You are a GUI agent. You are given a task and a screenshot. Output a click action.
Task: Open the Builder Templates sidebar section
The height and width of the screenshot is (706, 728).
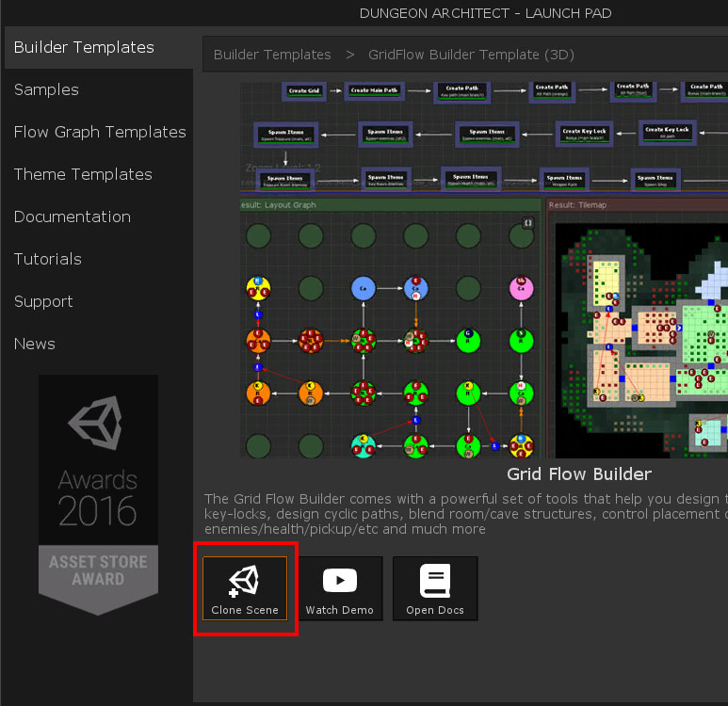pyautogui.click(x=99, y=47)
